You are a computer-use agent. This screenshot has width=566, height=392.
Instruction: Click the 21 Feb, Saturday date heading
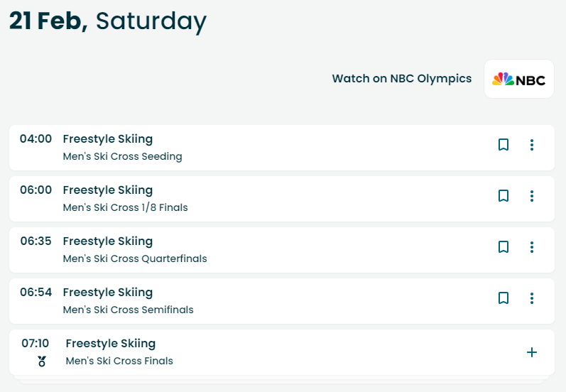(x=107, y=21)
